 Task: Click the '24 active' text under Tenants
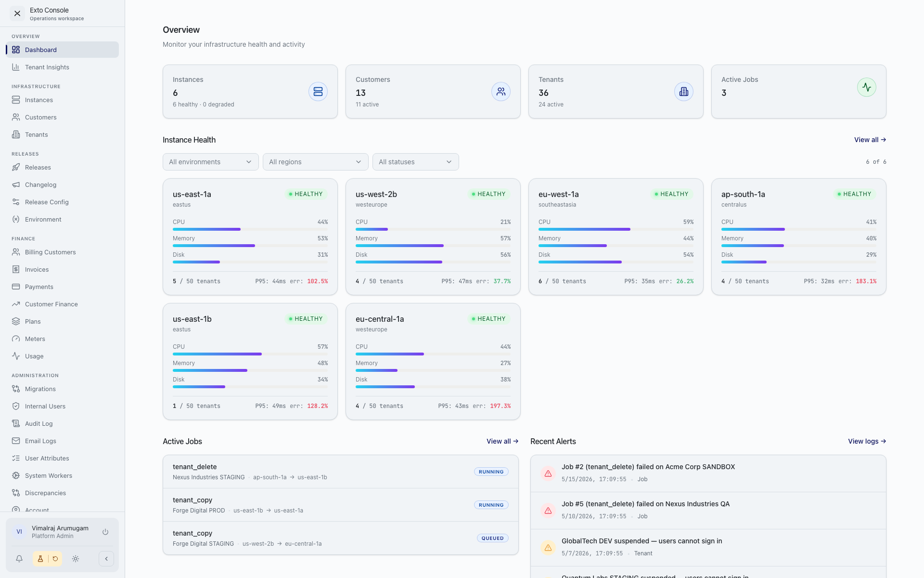(551, 105)
